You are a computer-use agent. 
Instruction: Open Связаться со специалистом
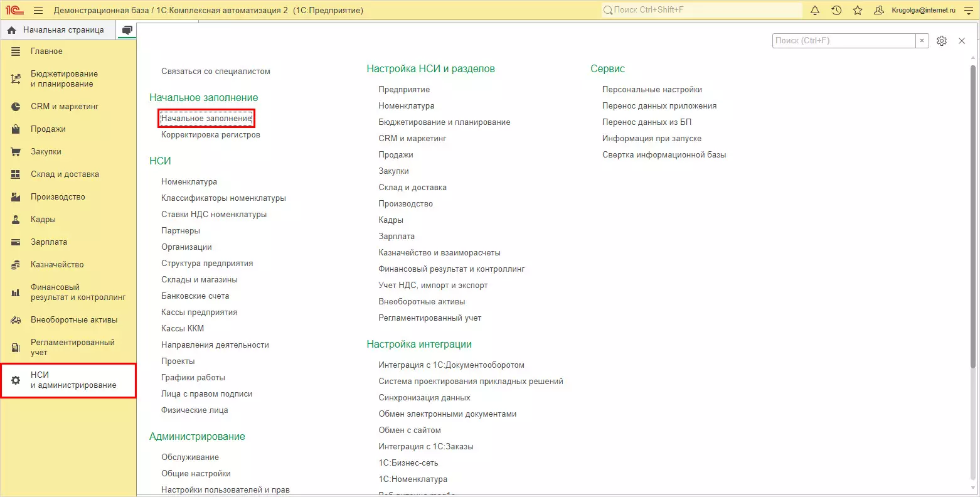(x=216, y=72)
